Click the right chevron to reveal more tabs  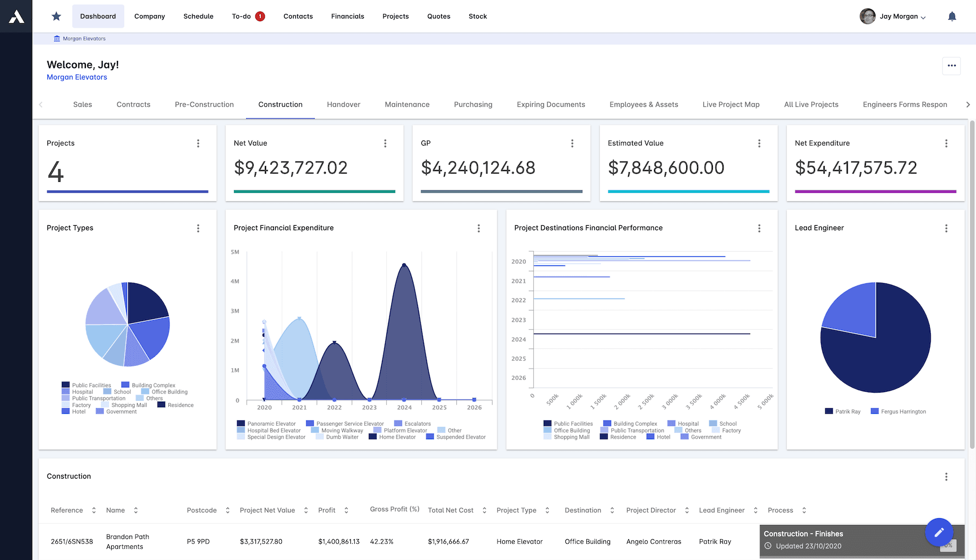968,104
